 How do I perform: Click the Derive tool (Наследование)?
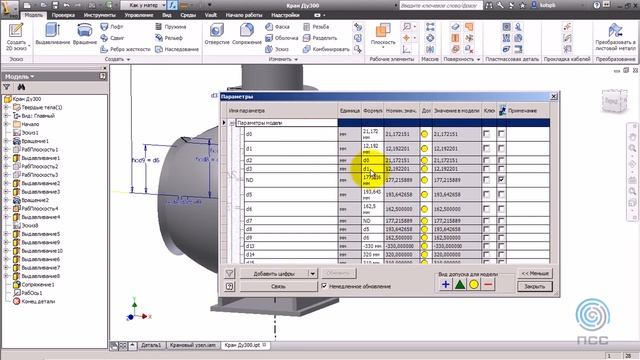point(177,49)
